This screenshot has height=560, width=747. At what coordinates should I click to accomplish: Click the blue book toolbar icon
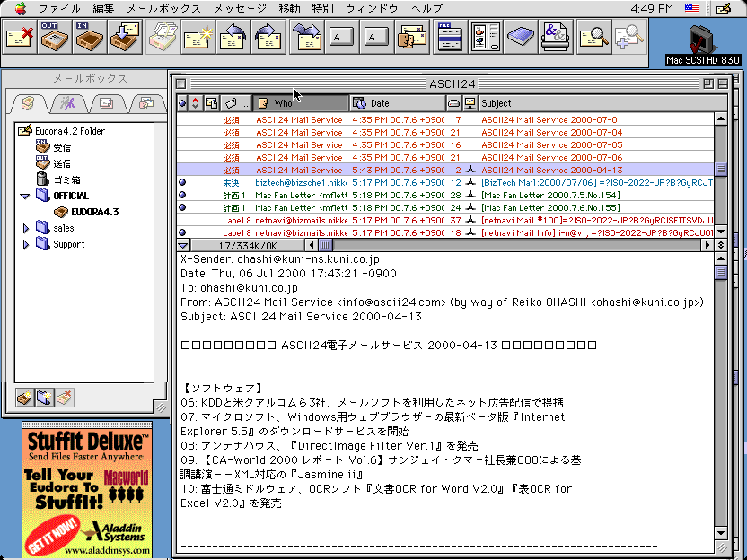520,37
